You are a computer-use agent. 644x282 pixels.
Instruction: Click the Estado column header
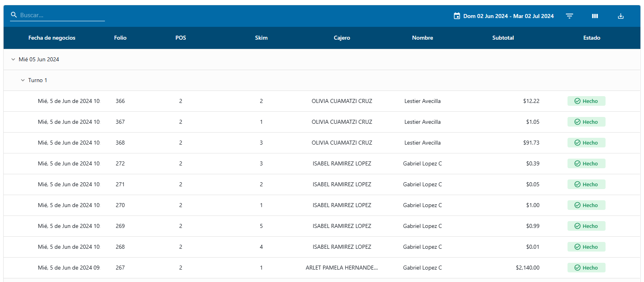[x=591, y=38]
